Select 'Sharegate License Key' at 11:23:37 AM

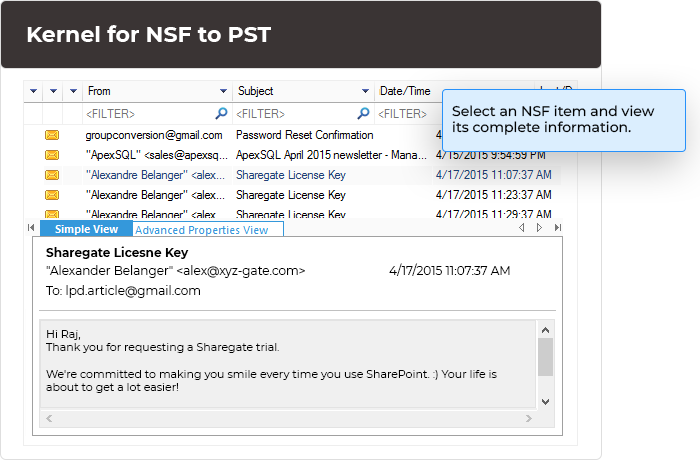[x=291, y=195]
